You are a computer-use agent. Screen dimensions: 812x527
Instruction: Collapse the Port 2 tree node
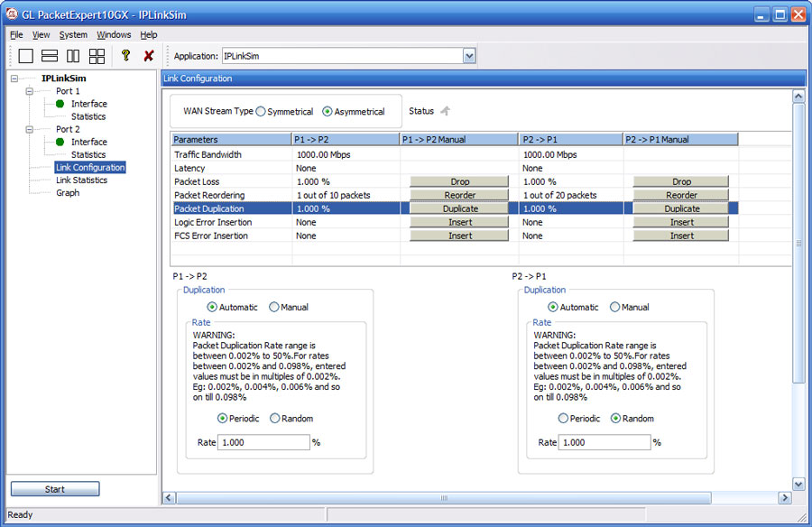pos(30,130)
